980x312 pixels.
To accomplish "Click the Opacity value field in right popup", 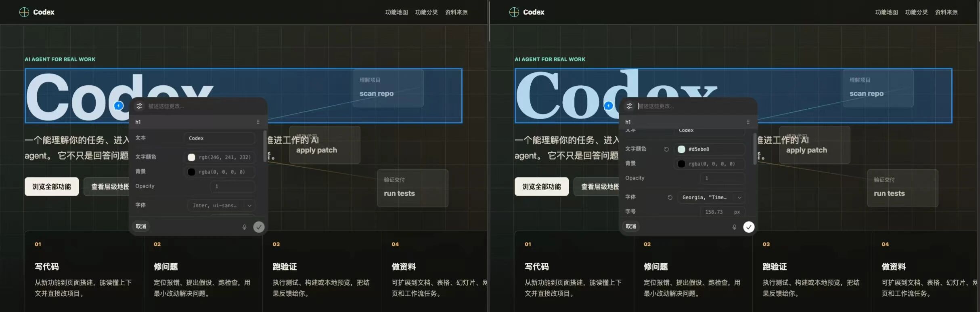I will click(x=722, y=178).
